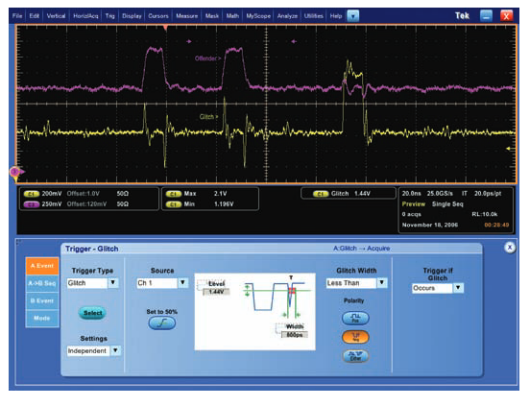525x396 pixels.
Task: Click the A:Glitch → Acquire status text
Action: [361, 248]
